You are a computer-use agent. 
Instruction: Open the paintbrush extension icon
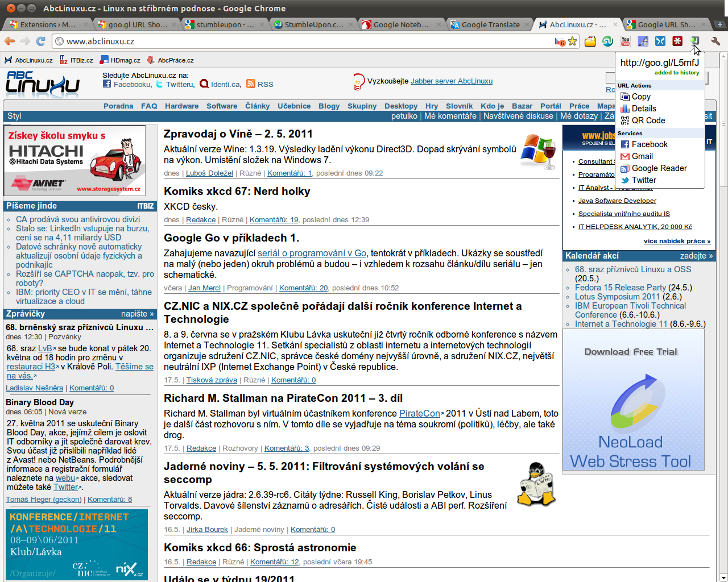click(x=643, y=41)
